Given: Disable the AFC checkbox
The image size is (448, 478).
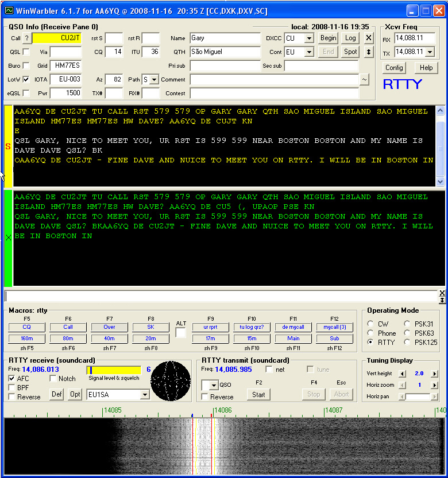Looking at the screenshot, I should 12,379.
